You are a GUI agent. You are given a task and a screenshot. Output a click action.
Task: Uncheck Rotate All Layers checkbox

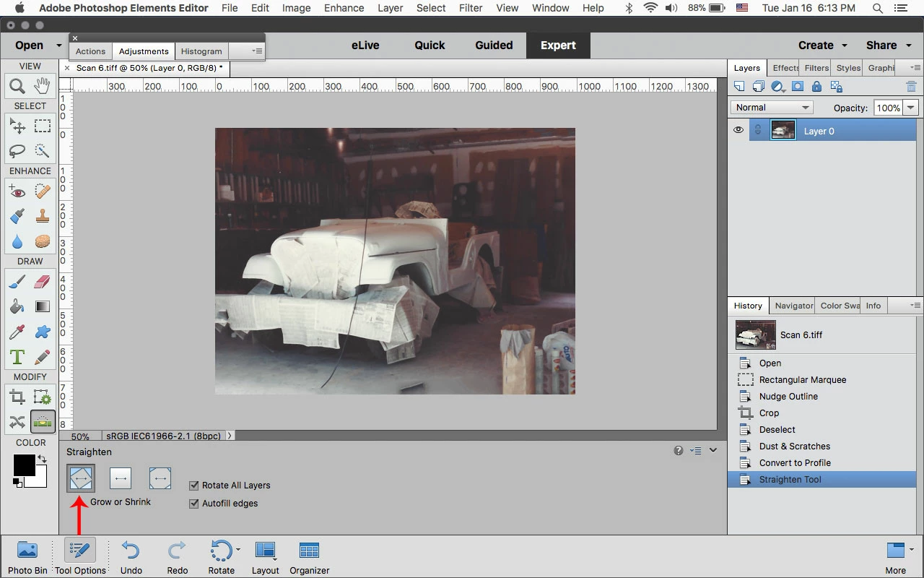coord(193,486)
